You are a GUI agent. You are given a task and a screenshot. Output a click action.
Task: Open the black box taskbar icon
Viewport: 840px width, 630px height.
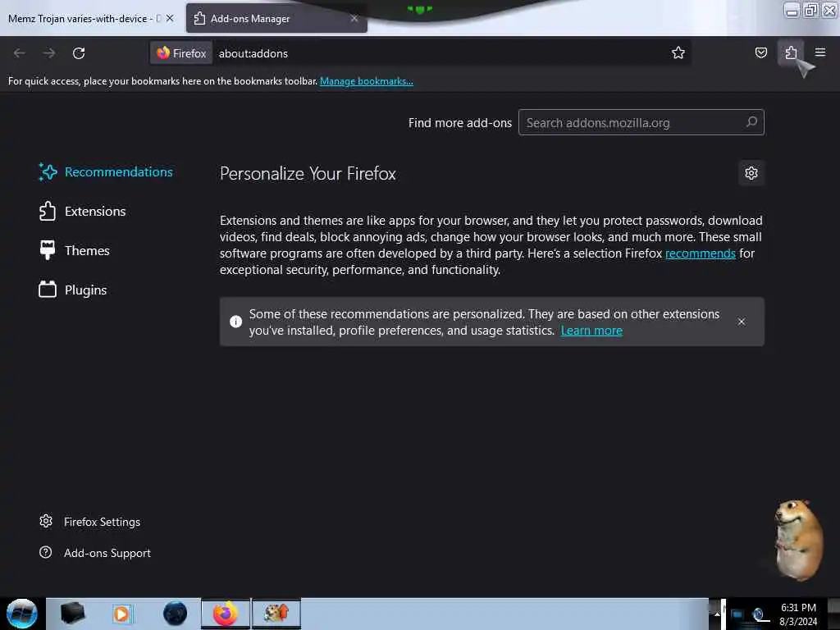(x=73, y=614)
